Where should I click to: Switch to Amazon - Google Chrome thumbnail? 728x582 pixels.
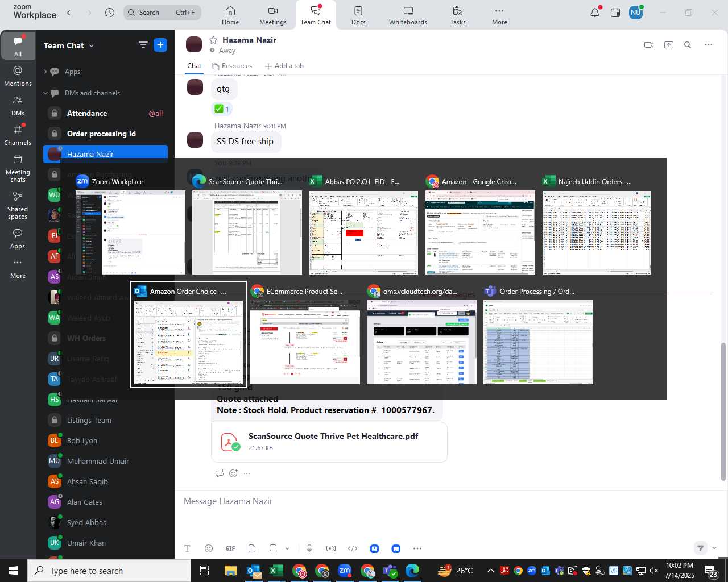pyautogui.click(x=480, y=225)
